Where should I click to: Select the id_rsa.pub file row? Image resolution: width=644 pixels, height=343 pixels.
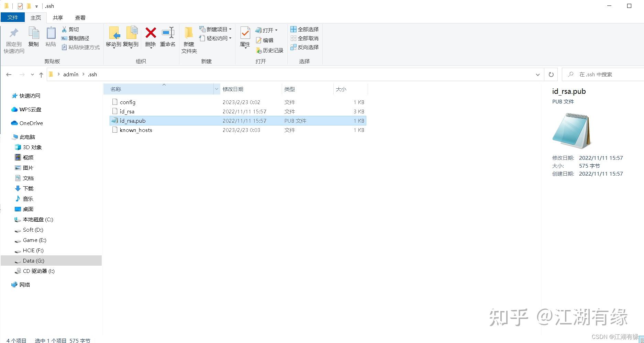click(238, 121)
